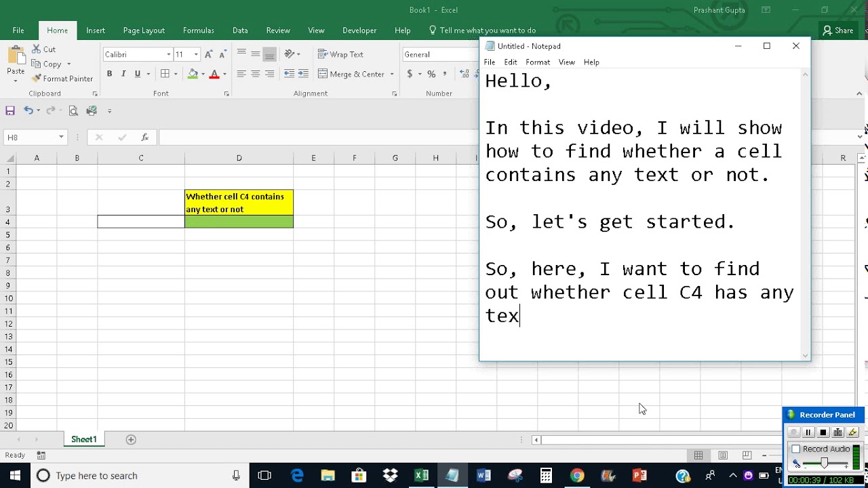The height and width of the screenshot is (488, 868).
Task: Align cell text to the right
Action: coord(270,74)
